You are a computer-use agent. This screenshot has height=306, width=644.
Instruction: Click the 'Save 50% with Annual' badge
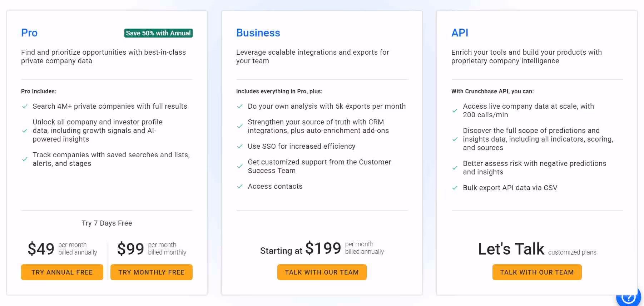[x=158, y=33]
